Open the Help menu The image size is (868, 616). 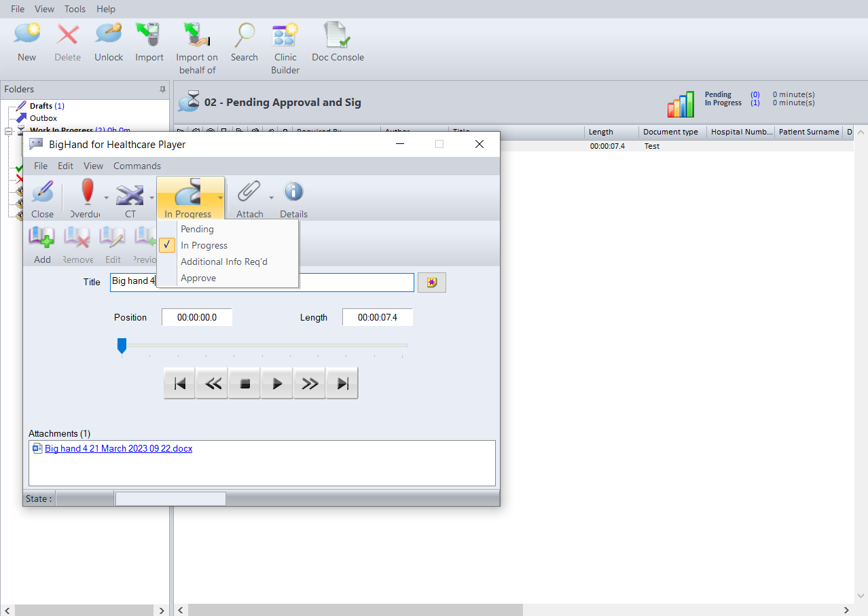(106, 9)
